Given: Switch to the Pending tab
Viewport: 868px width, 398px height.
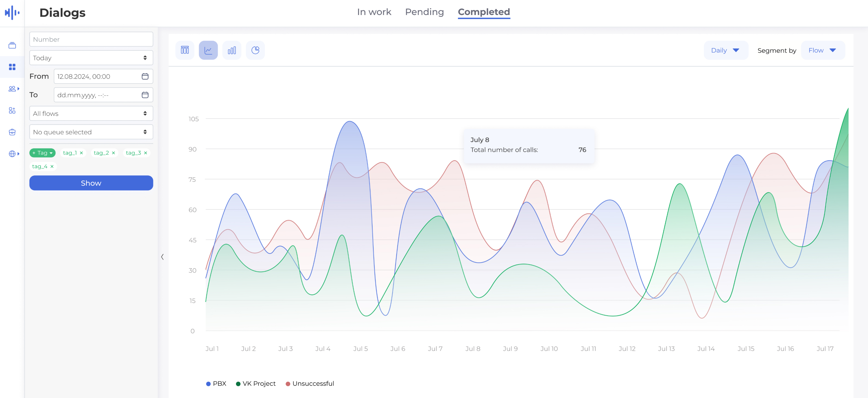Looking at the screenshot, I should coord(424,12).
